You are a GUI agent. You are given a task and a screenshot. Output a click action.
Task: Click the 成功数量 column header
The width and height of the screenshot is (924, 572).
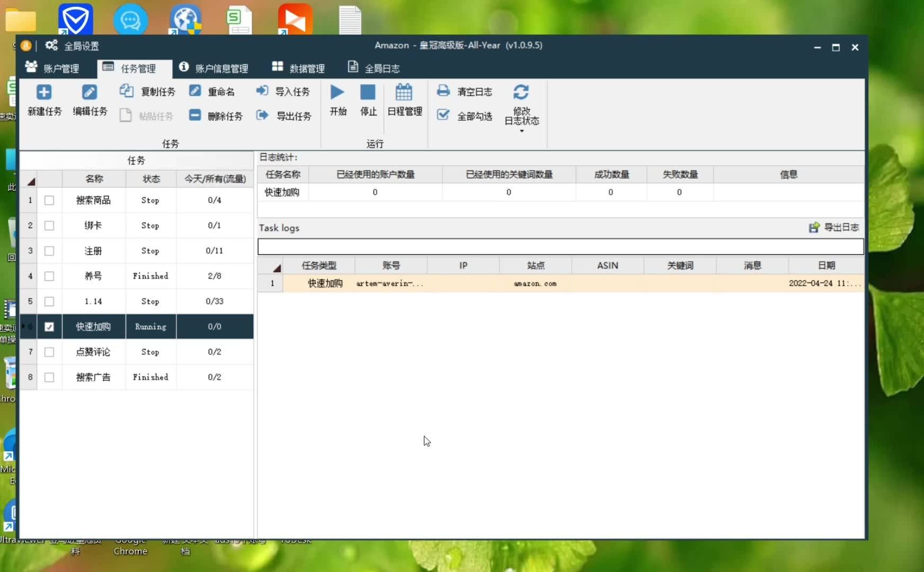click(611, 174)
